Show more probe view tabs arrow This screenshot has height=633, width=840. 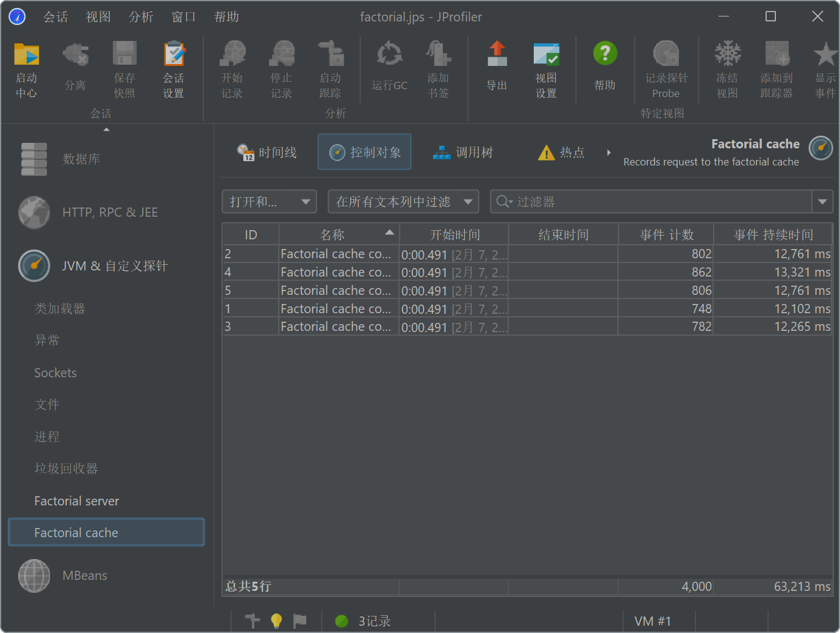609,153
